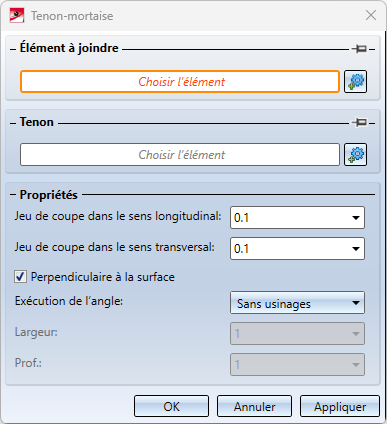Click the Appliquer button
Viewport: 387px width, 424px height.
[340, 406]
